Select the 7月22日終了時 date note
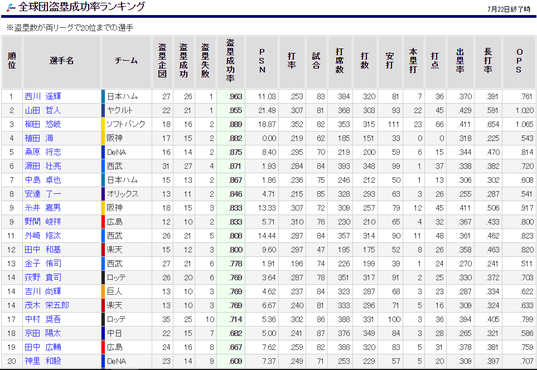Viewport: 537px width, 370px height. coord(509,10)
